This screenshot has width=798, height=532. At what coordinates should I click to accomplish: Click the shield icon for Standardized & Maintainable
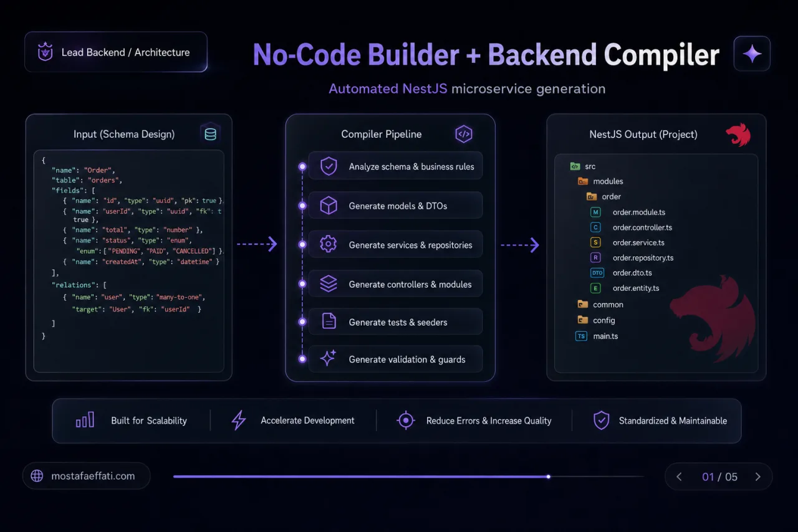pos(601,420)
